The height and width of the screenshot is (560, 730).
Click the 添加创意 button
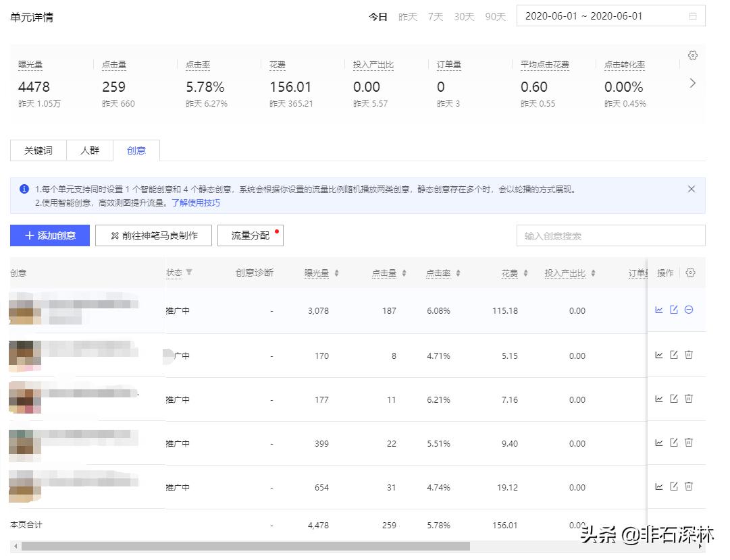[x=49, y=235]
